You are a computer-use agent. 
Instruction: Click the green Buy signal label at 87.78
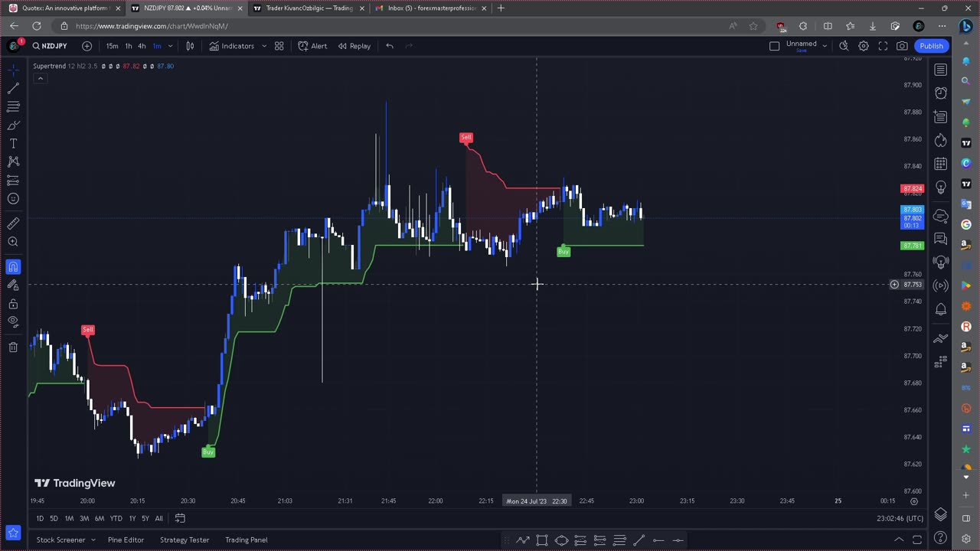(563, 252)
